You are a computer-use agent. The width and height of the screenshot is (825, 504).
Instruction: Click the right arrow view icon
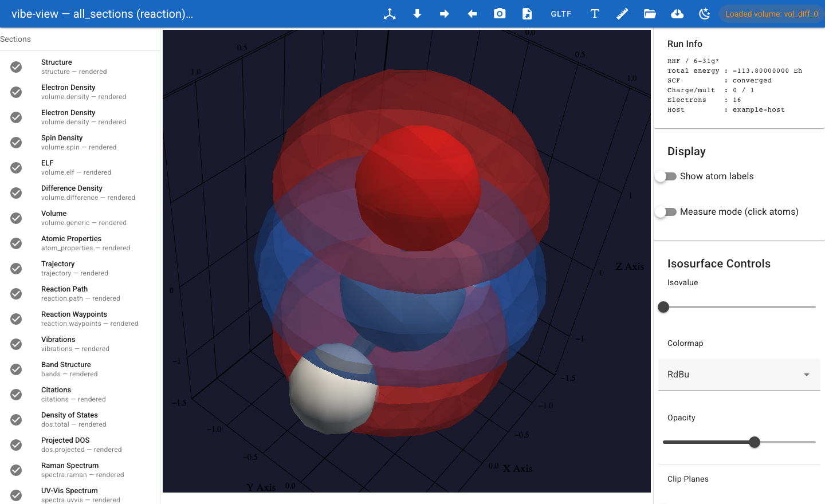click(x=445, y=14)
